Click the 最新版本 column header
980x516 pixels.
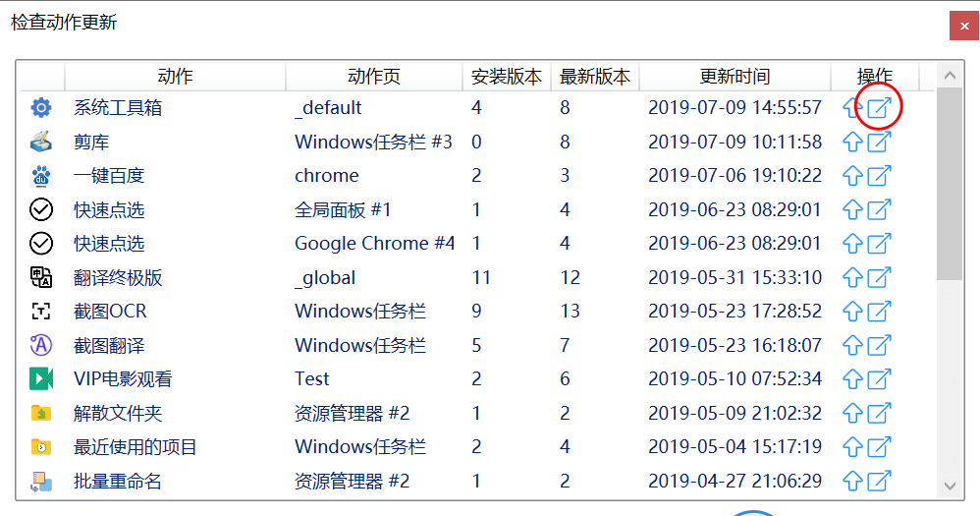(594, 77)
